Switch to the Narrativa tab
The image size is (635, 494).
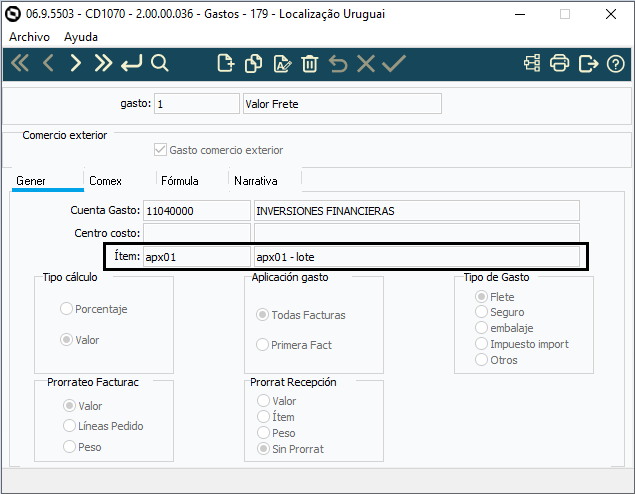[255, 181]
